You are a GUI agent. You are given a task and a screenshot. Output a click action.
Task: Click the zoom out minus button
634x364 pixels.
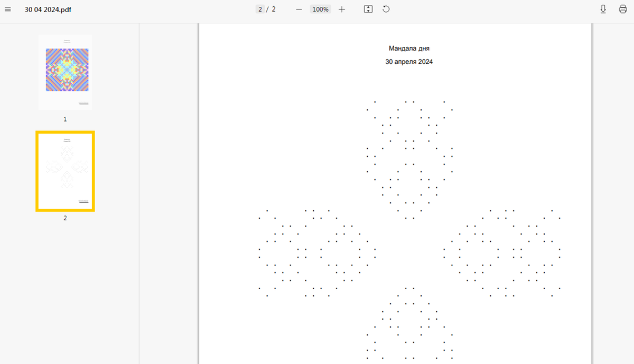[x=299, y=10]
